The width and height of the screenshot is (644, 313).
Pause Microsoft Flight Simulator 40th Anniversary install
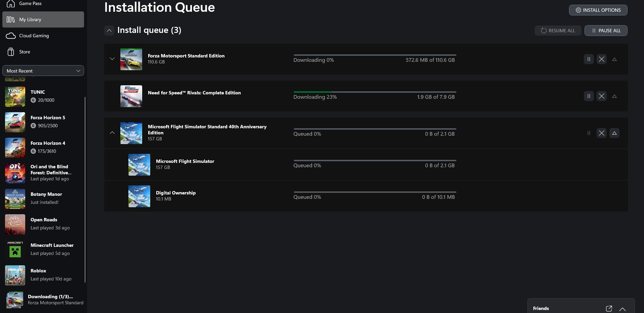589,133
